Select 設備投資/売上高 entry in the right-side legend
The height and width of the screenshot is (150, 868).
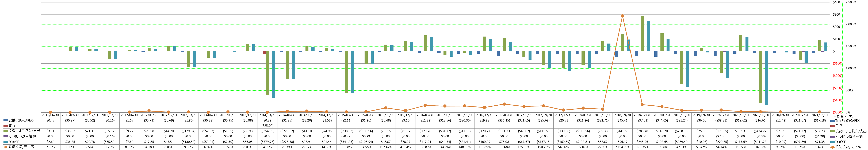click(848, 147)
